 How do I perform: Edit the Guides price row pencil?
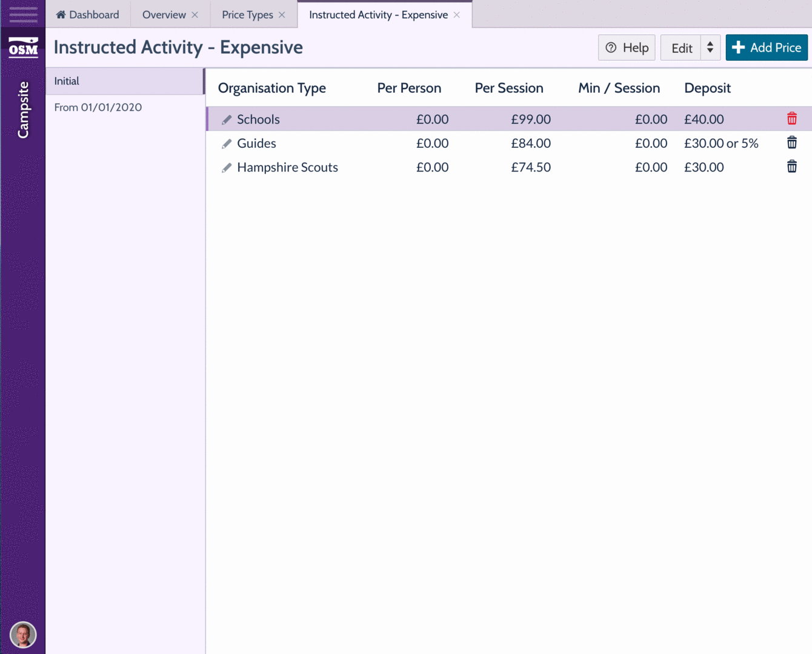[227, 144]
